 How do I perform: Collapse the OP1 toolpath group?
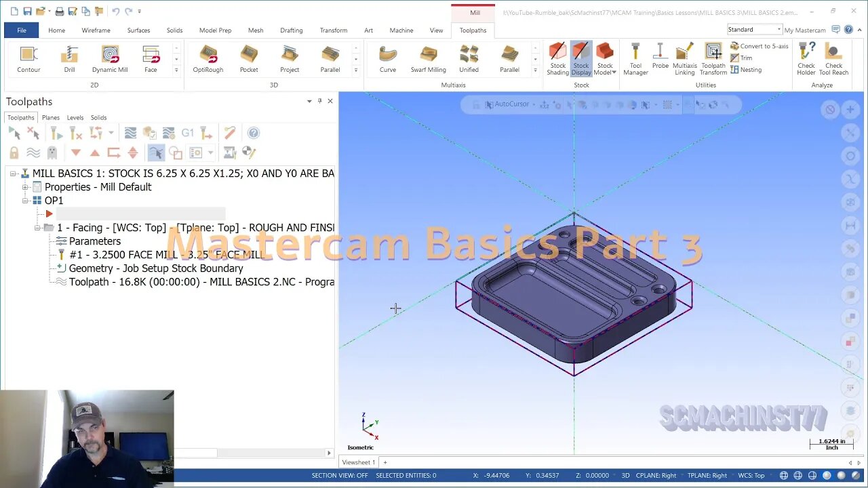point(25,201)
